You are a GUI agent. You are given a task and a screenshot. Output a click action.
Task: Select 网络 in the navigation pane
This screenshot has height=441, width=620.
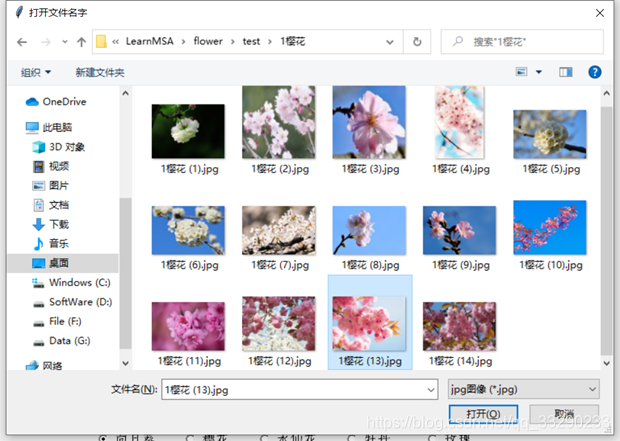(x=44, y=366)
